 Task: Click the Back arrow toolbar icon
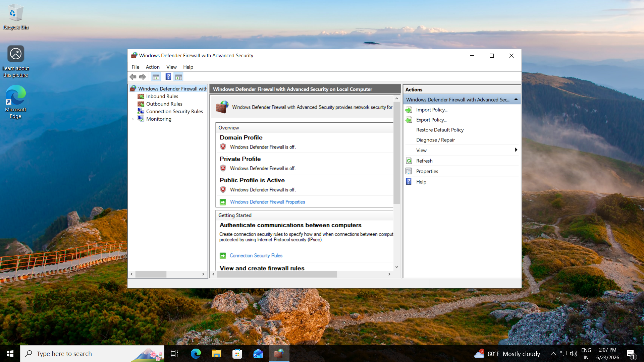pos(133,77)
